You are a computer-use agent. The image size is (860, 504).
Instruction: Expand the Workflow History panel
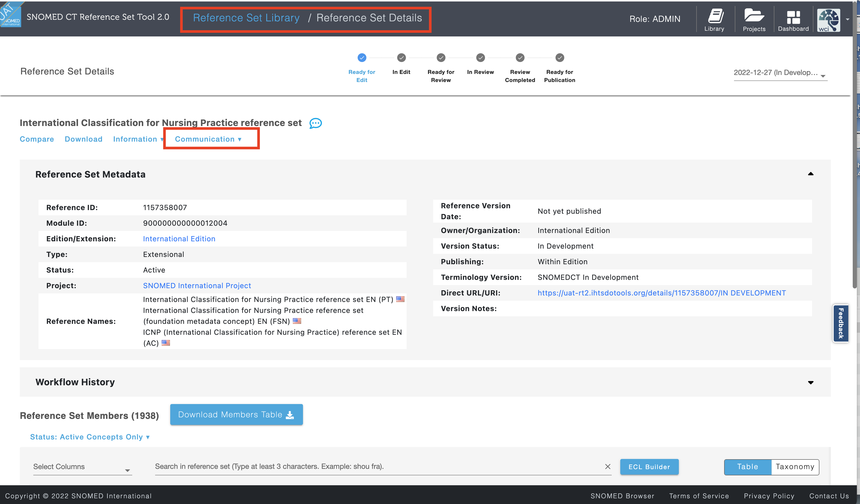(811, 382)
